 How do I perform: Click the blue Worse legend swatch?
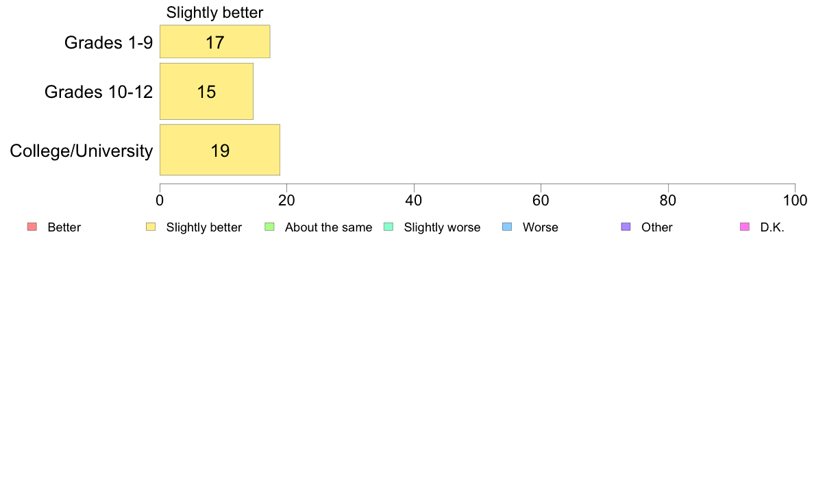pyautogui.click(x=507, y=227)
